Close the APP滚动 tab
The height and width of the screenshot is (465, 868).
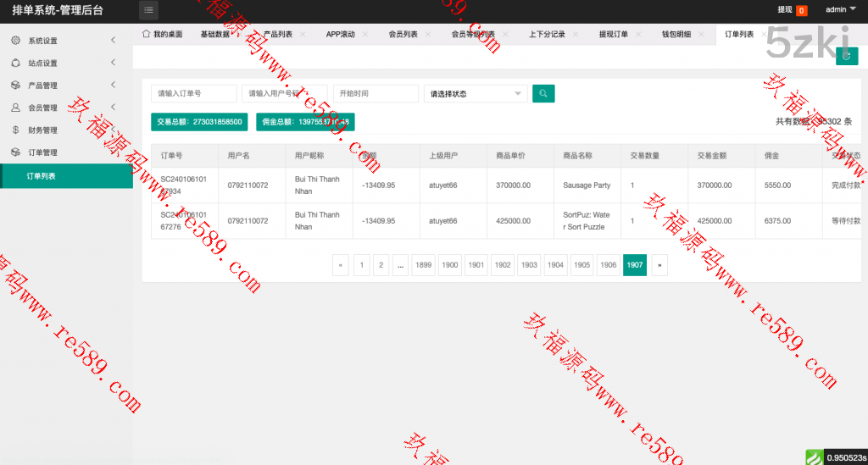(365, 35)
